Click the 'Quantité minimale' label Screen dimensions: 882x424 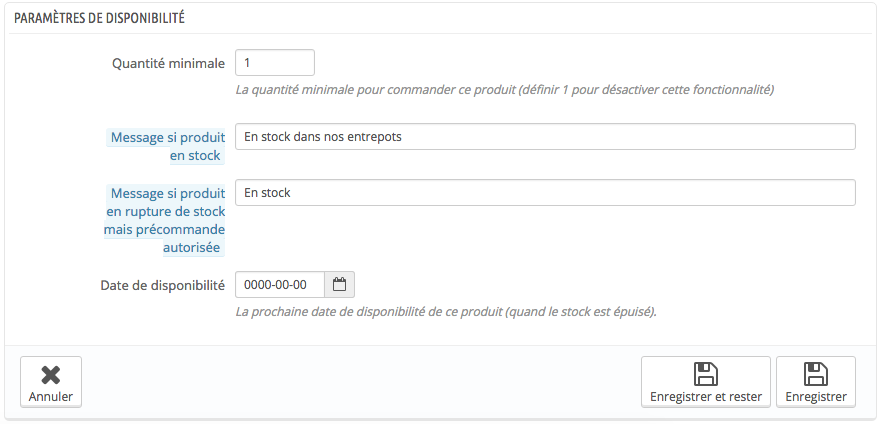[x=168, y=63]
